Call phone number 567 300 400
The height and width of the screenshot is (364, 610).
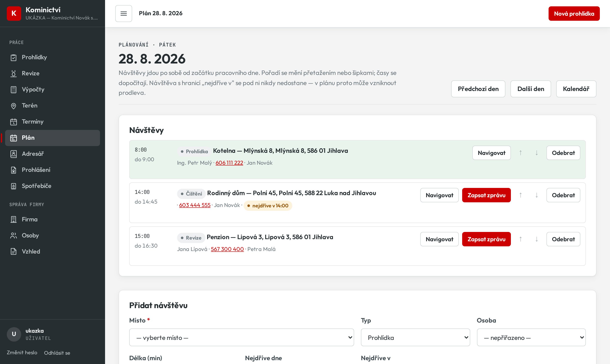[x=227, y=249]
